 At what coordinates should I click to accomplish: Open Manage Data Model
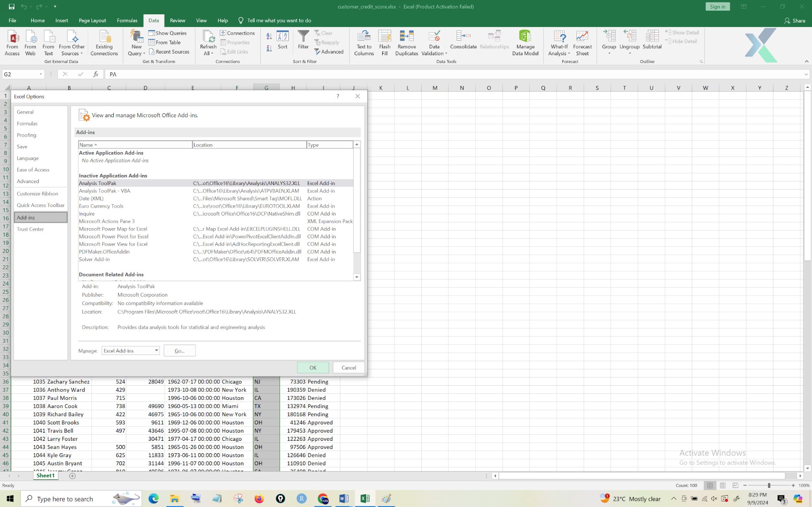click(525, 43)
